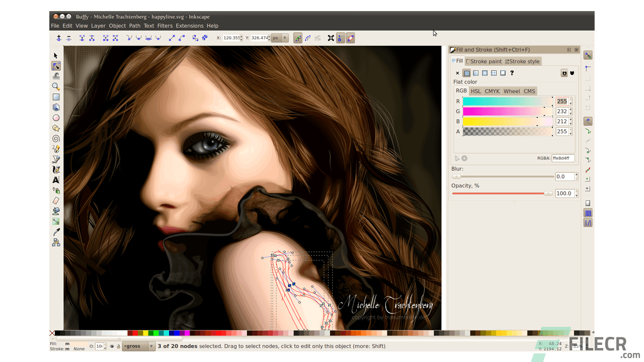Enable the linear gradient fill mode

pos(475,72)
